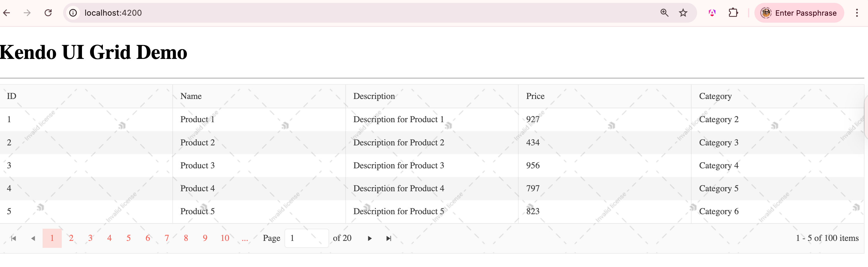Reload the browser page
The height and width of the screenshot is (267, 868).
[x=48, y=13]
